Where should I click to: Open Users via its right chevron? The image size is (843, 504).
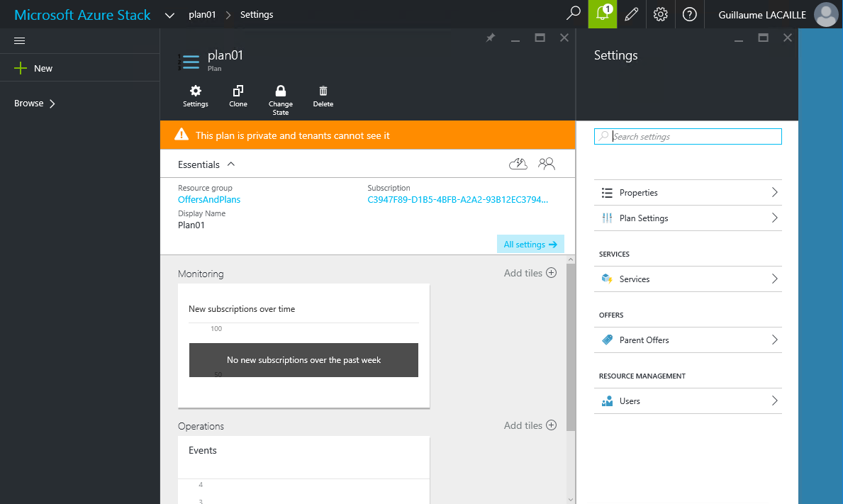tap(775, 401)
